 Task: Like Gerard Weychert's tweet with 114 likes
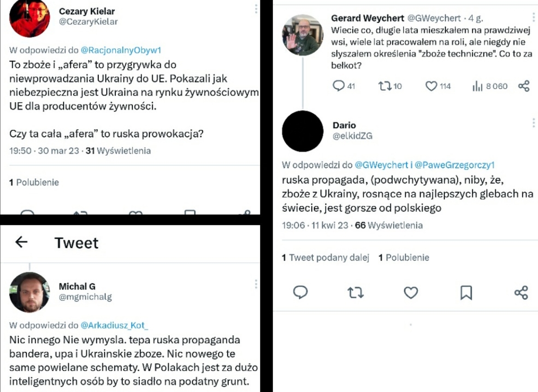431,86
